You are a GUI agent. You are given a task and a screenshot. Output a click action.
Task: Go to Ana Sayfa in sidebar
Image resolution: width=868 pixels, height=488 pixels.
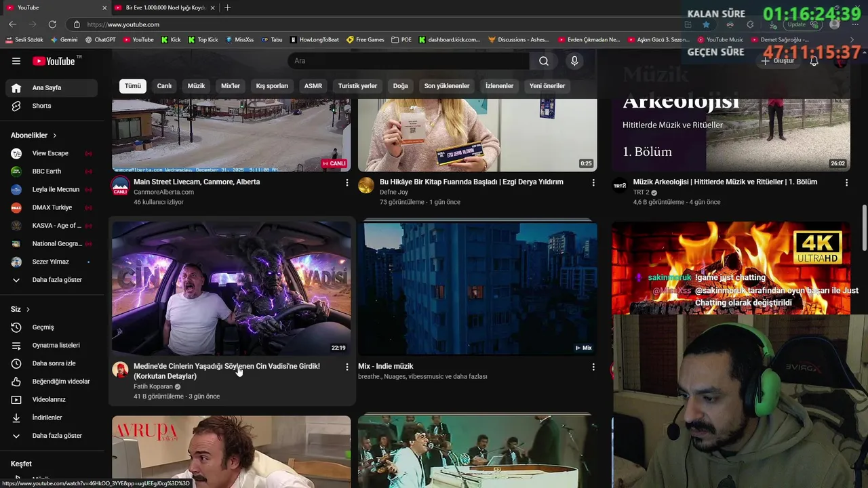click(52, 87)
